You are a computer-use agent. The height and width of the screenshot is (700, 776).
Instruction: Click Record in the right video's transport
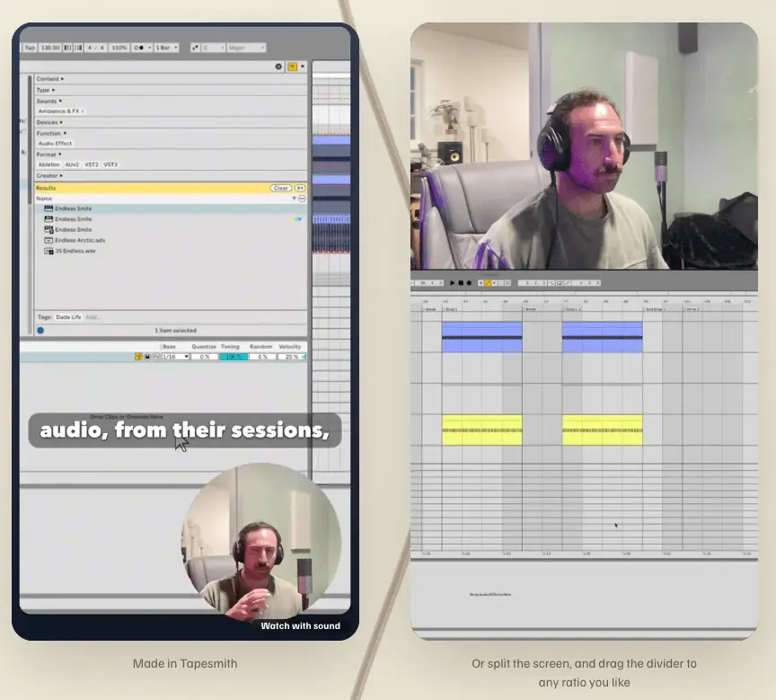point(469,283)
